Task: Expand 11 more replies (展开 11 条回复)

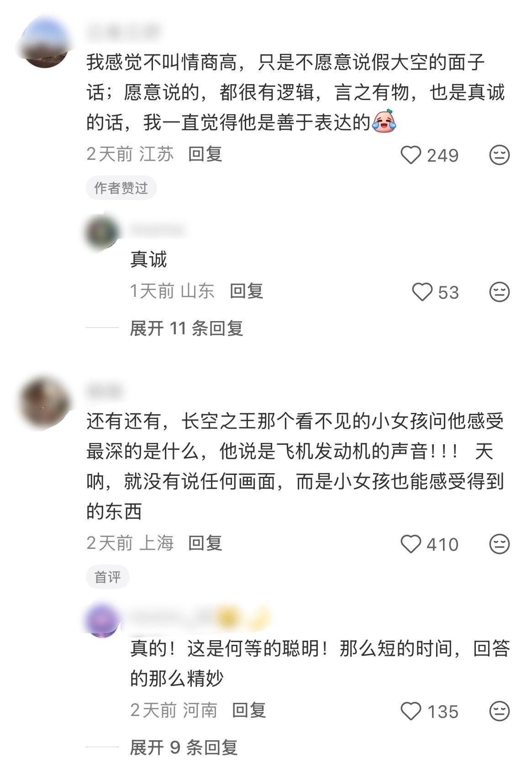Action: (186, 328)
